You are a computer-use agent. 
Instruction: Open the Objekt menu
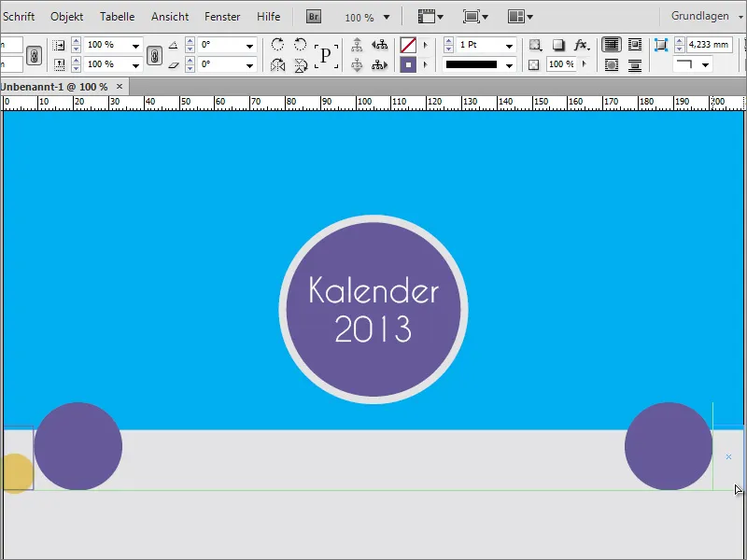pos(66,17)
